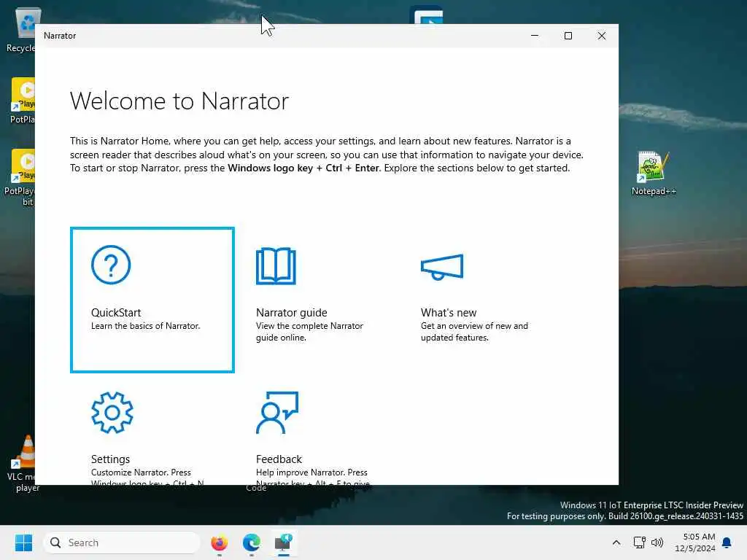The width and height of the screenshot is (747, 560).
Task: Launch Firefox from the taskbar
Action: (219, 542)
